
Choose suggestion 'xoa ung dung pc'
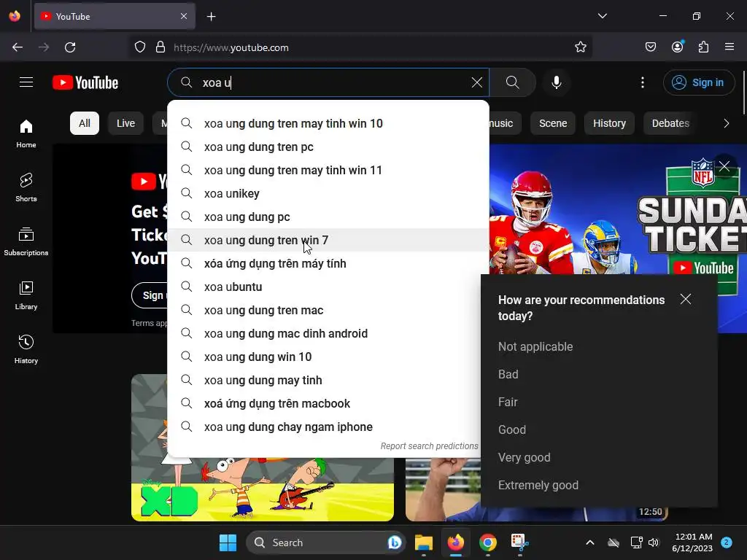[x=328, y=217]
